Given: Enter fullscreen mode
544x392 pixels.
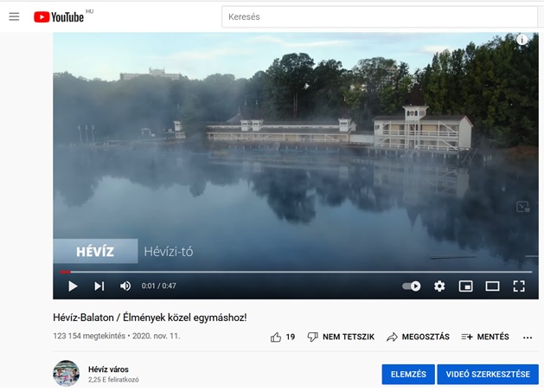Looking at the screenshot, I should click(519, 286).
